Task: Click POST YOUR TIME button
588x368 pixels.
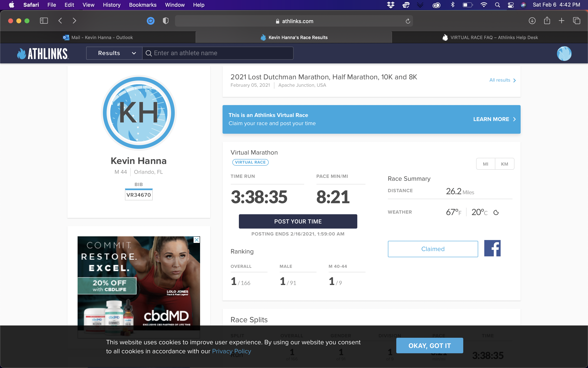Action: [298, 221]
